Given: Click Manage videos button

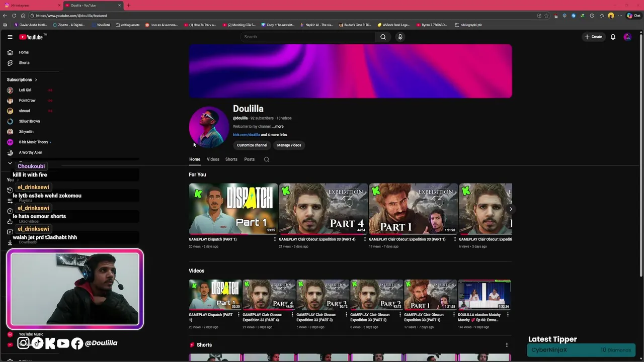Looking at the screenshot, I should pos(289,145).
